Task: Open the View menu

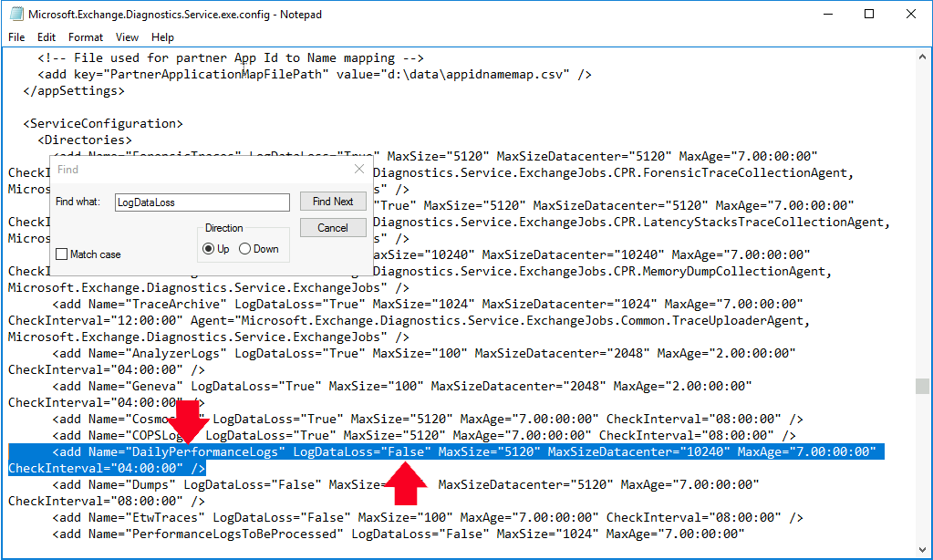Action: pos(127,36)
